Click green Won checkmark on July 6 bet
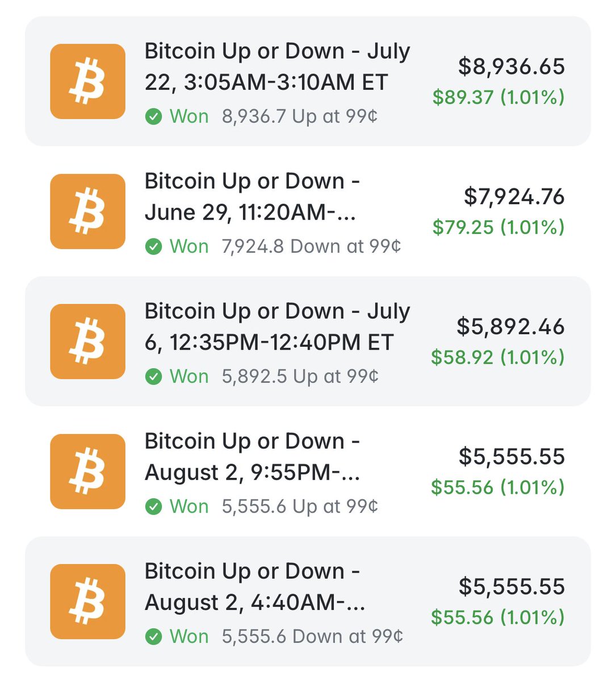The image size is (616, 681). tap(153, 377)
